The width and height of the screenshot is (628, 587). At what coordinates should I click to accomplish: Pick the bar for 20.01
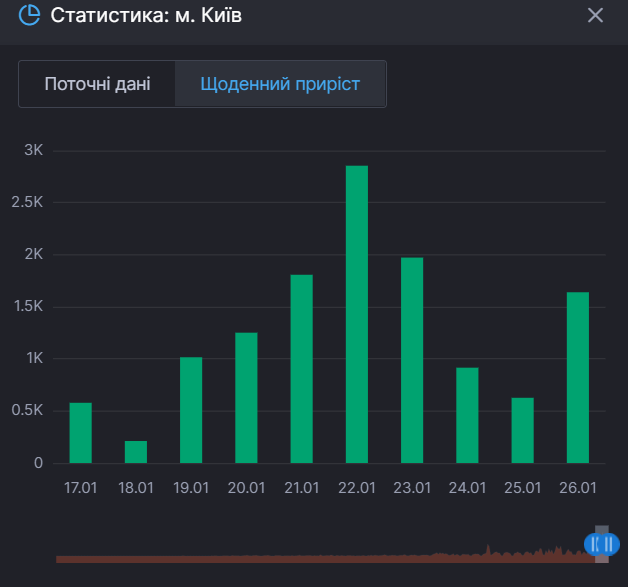tap(246, 398)
